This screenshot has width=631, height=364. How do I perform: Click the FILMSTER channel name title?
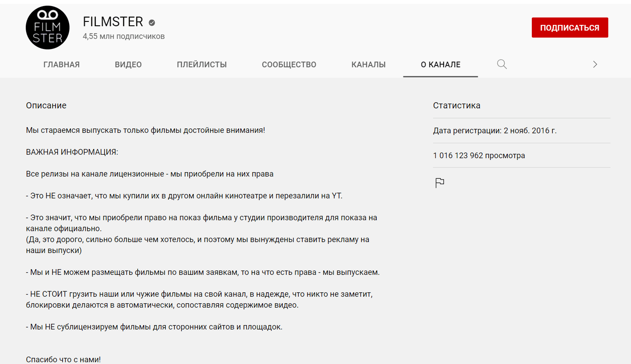tap(113, 22)
